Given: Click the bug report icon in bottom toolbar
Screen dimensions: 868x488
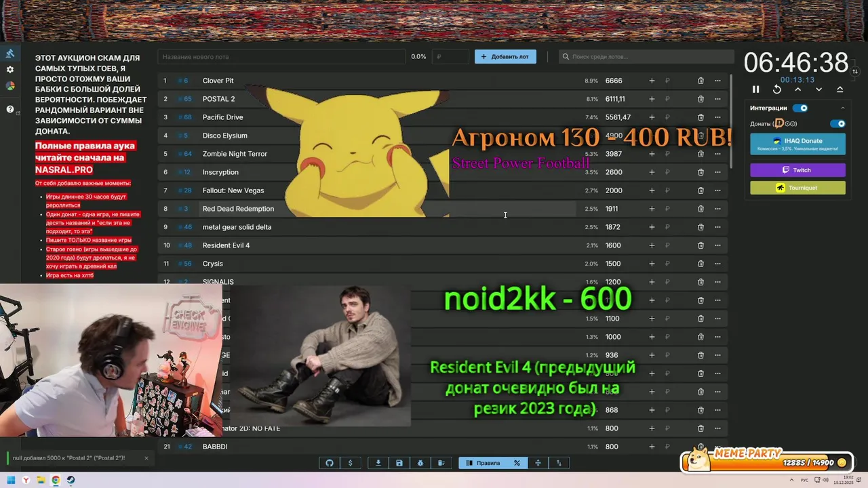Looking at the screenshot, I should click(x=420, y=463).
